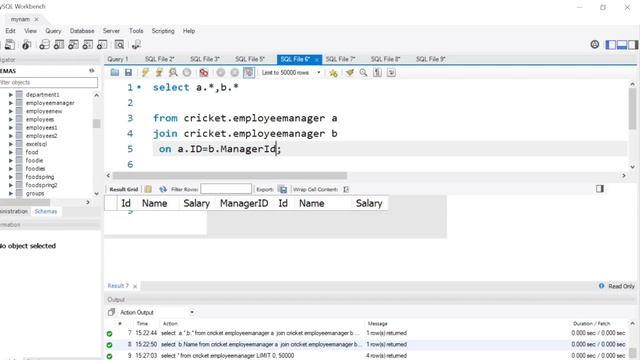Click the Result Grid button
Viewport: 640px width, 360px height.
click(124, 189)
